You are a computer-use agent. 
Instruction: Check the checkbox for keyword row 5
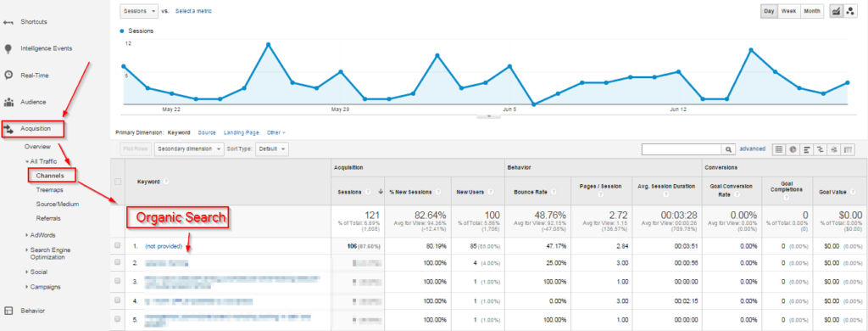coord(117,320)
